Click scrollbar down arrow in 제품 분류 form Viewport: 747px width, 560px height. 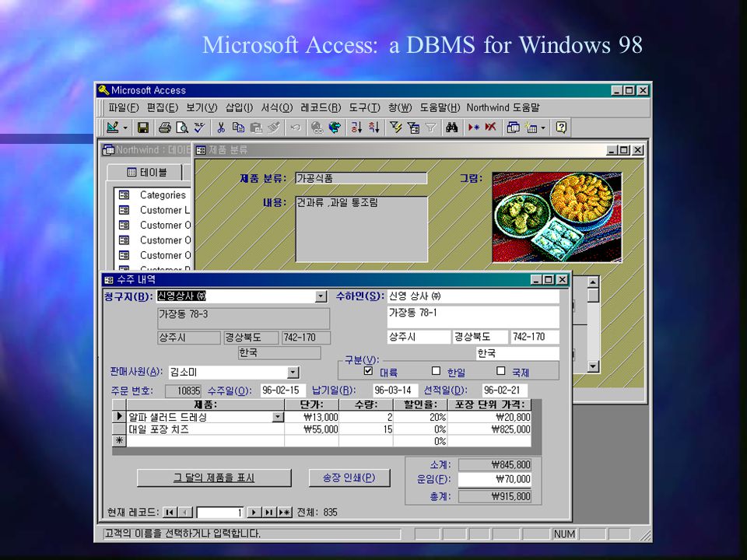593,366
